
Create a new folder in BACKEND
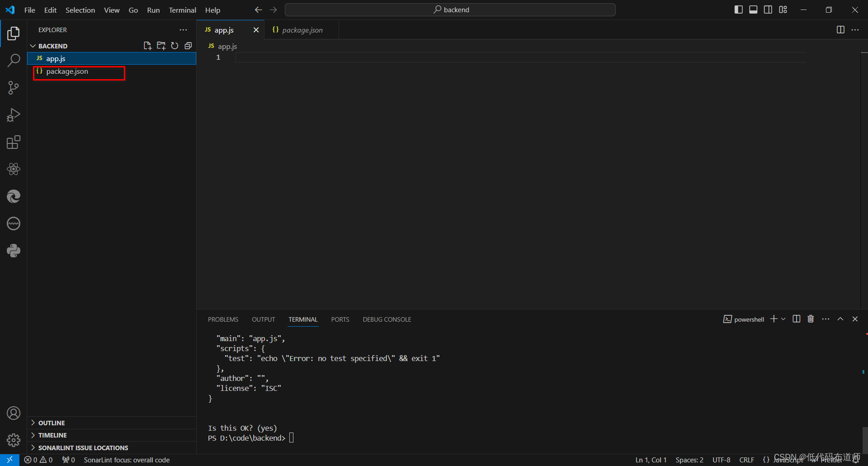click(161, 46)
